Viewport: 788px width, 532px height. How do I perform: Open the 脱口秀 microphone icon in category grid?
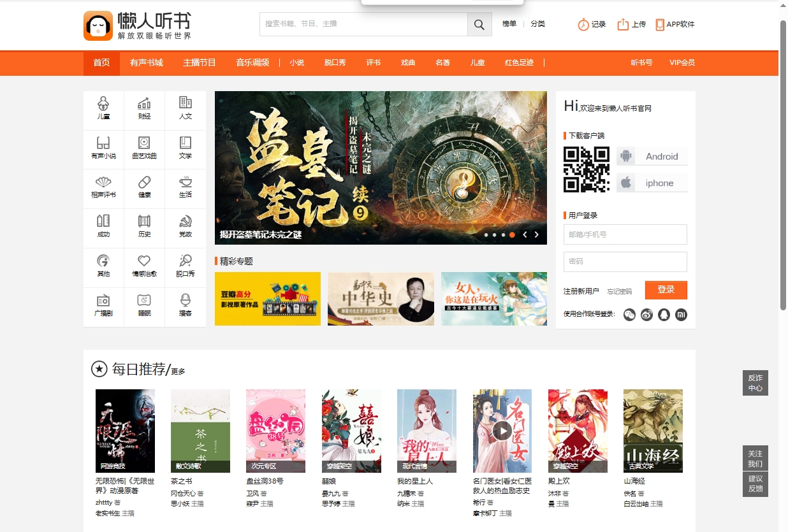pos(186,266)
